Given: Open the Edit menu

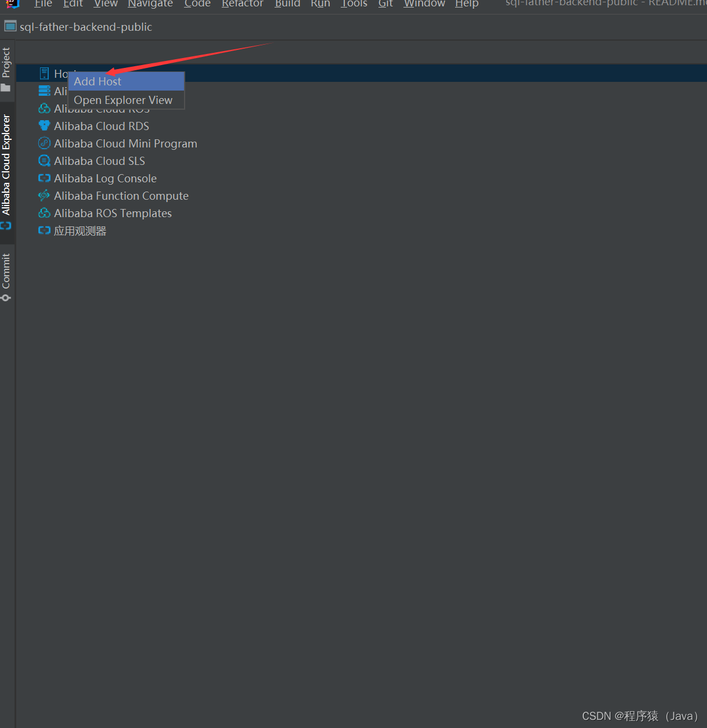Looking at the screenshot, I should 73,3.
